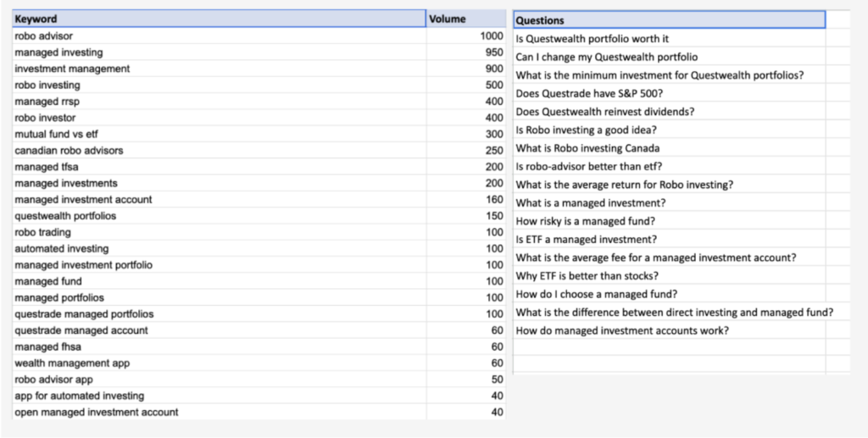Select the Questions header cell
The width and height of the screenshot is (868, 438).
pos(670,20)
